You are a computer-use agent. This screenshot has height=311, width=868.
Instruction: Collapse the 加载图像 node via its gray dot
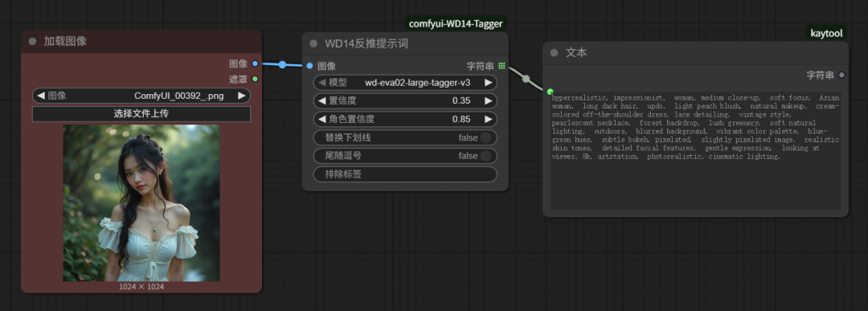pos(32,42)
